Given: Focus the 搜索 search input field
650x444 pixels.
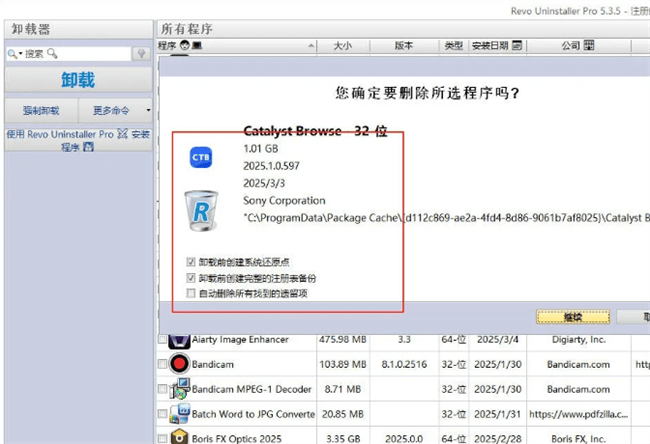Looking at the screenshot, I should (x=68, y=53).
